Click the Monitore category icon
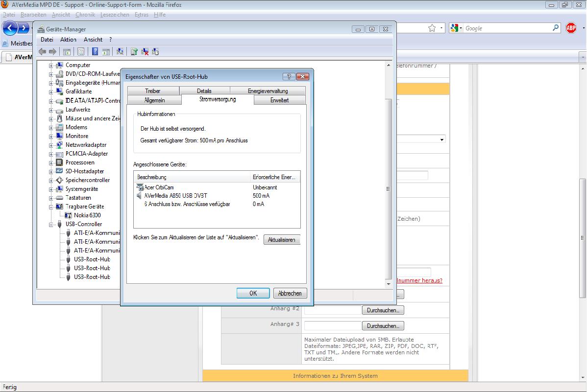Image resolution: width=587 pixels, height=392 pixels. (x=59, y=136)
